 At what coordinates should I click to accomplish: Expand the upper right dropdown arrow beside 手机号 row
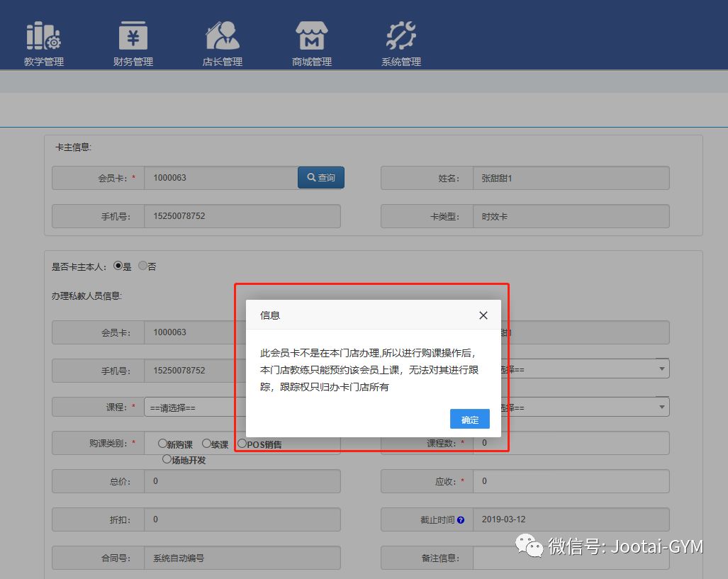pyautogui.click(x=661, y=369)
